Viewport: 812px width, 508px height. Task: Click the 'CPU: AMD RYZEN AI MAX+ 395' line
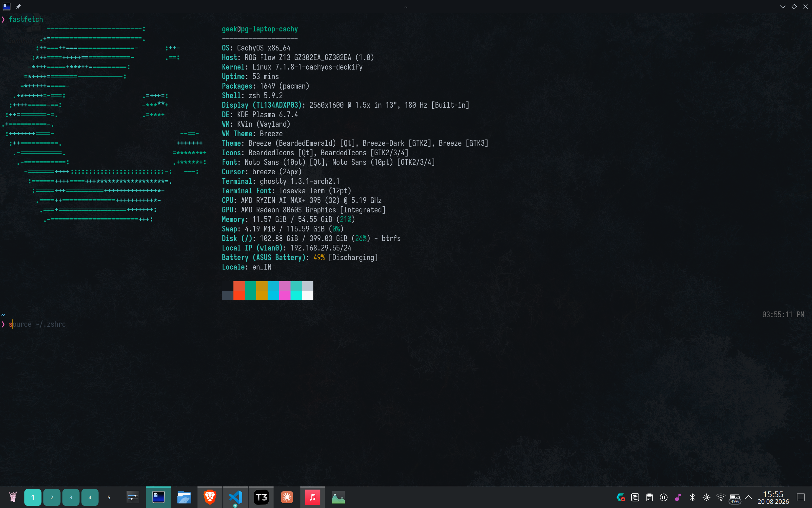tap(302, 201)
